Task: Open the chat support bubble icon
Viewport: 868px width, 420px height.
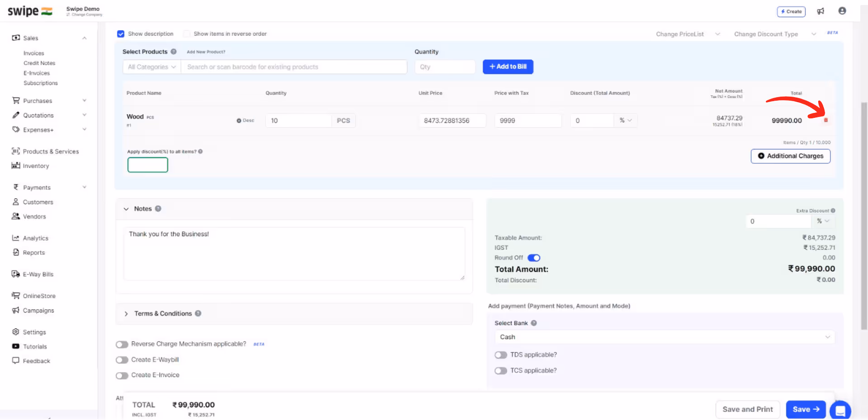Action: coord(840,411)
